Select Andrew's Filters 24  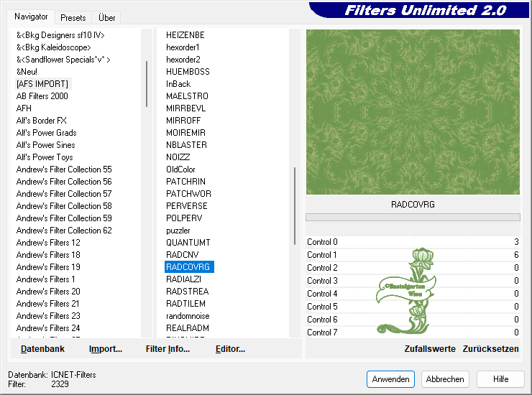coord(48,328)
